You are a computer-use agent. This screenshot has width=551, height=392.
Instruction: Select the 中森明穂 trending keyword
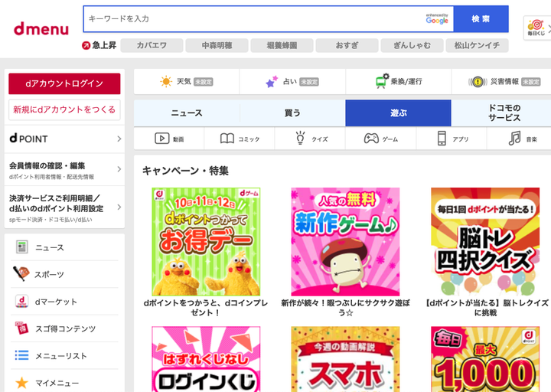click(x=217, y=45)
